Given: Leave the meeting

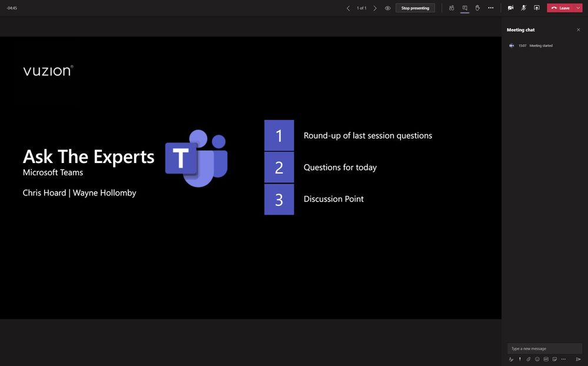Looking at the screenshot, I should pos(560,8).
